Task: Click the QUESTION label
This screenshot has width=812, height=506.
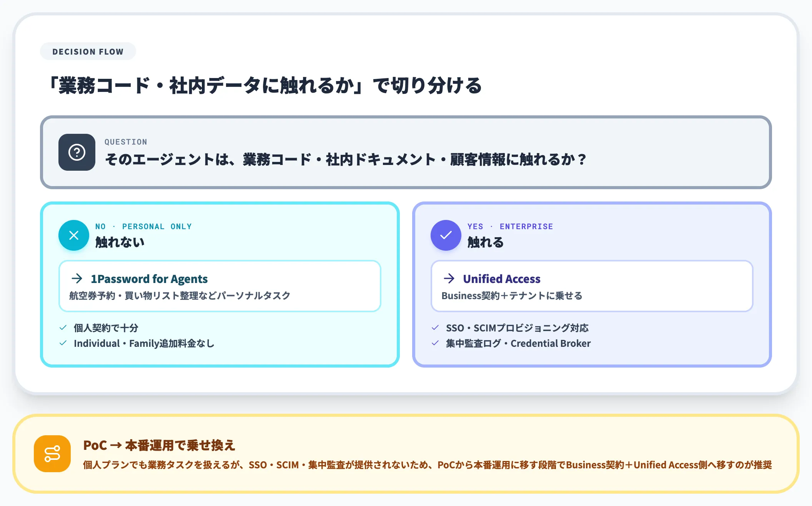Action: click(x=126, y=142)
